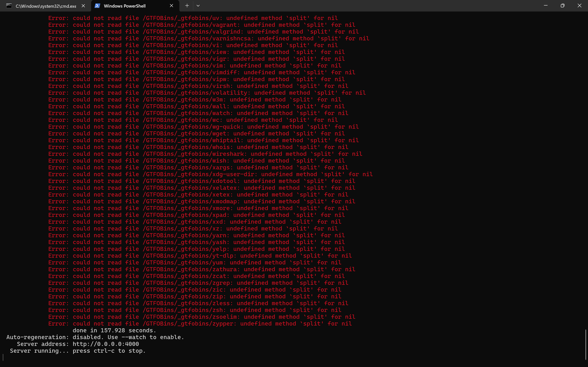The height and width of the screenshot is (367, 588).
Task: Click the cmd.exe tab's console icon
Action: [9, 6]
